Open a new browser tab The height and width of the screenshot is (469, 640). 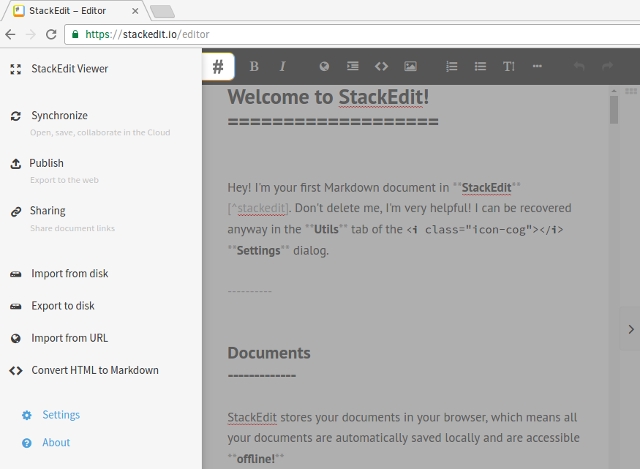(162, 11)
